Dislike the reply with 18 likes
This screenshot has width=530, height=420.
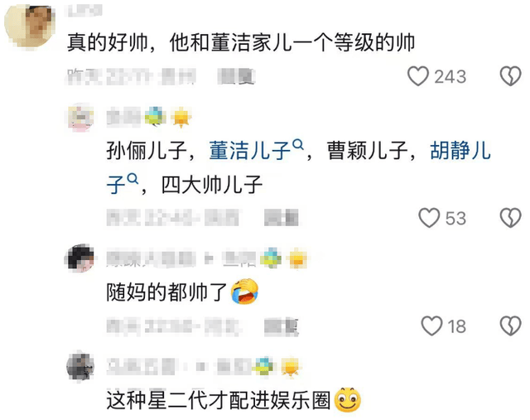510,326
